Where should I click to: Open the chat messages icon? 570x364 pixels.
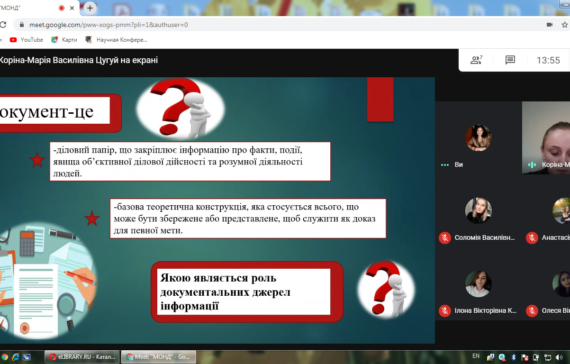click(x=510, y=60)
